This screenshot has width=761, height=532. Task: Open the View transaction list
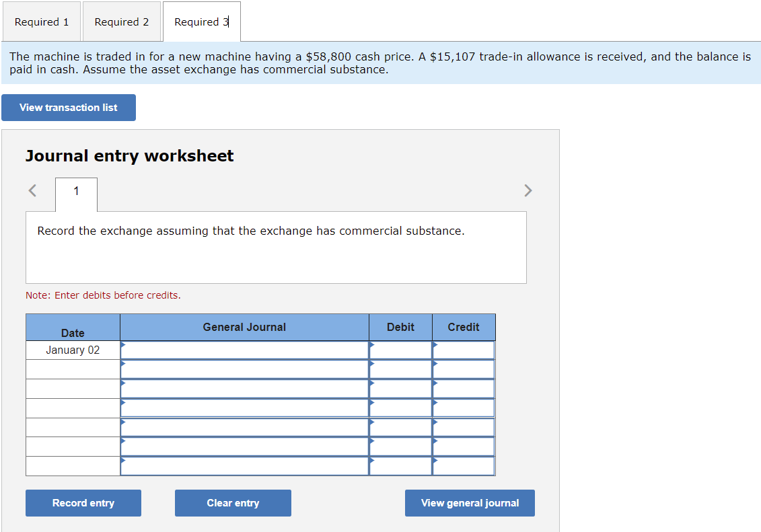point(68,108)
